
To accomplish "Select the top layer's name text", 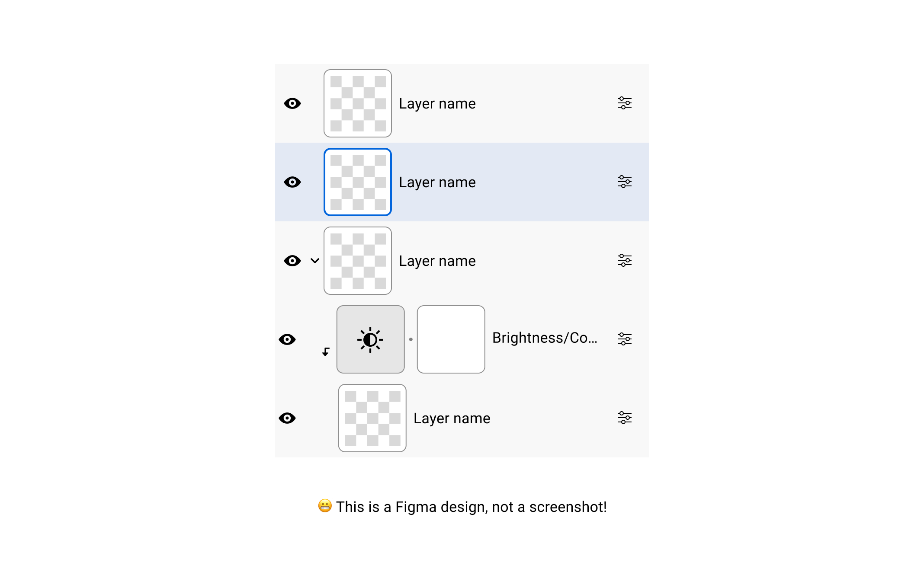I will [x=437, y=104].
